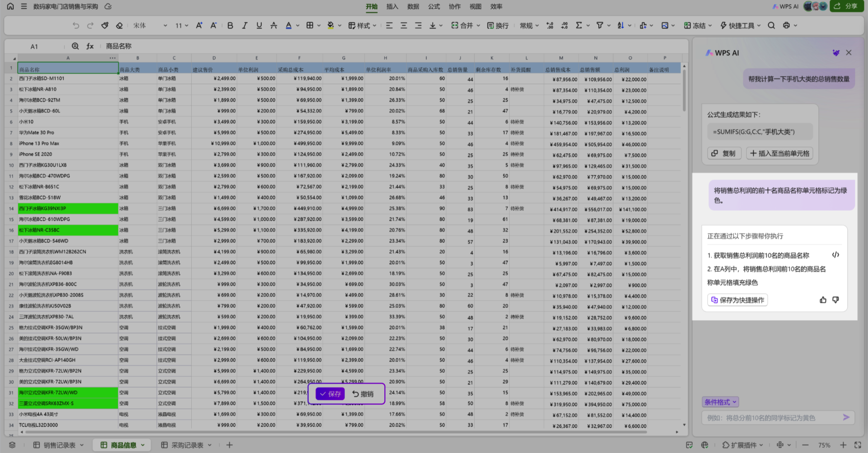Toggle underline formatting
This screenshot has width=868, height=453.
click(x=259, y=26)
